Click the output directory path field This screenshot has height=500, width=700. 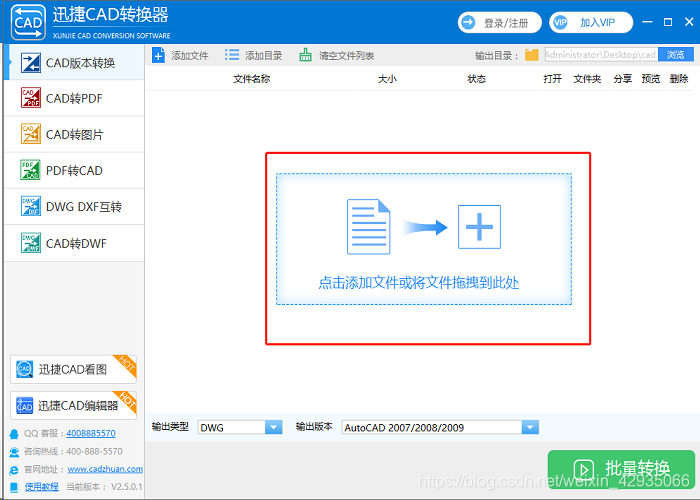pos(601,54)
